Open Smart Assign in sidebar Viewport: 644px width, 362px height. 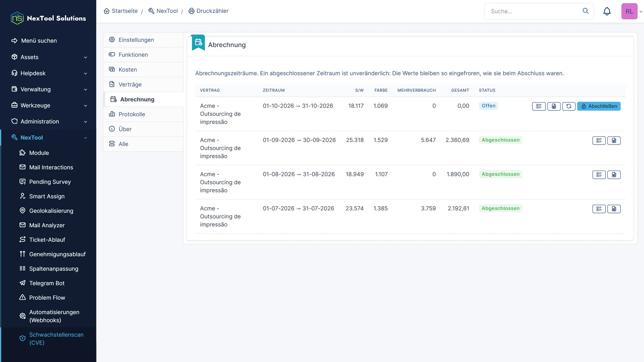pos(49,196)
